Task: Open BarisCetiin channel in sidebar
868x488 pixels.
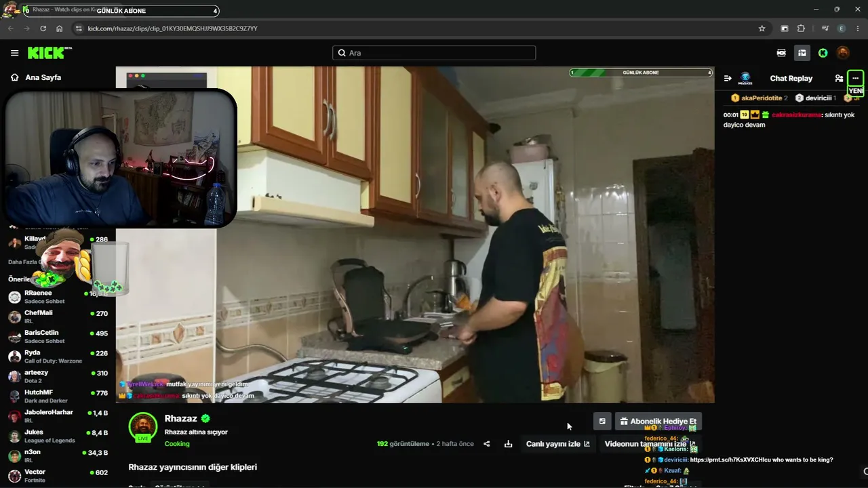Action: (x=58, y=337)
